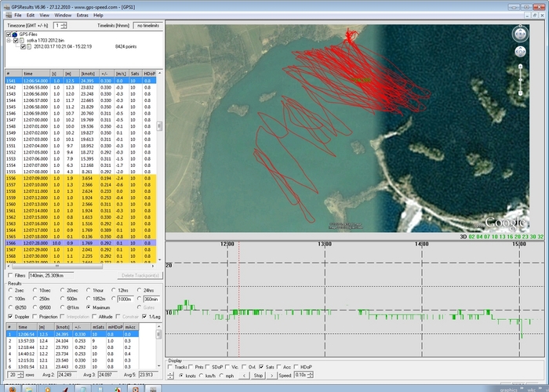Step playback backward with the < button

pyautogui.click(x=244, y=376)
